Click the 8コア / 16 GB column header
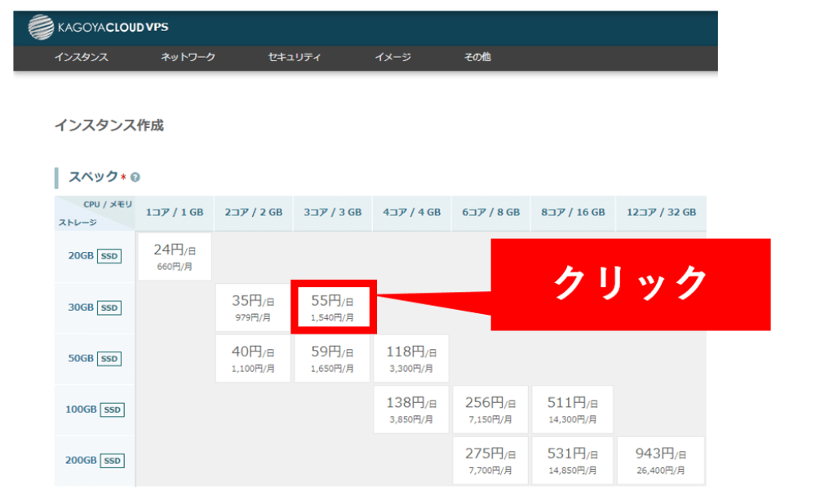 (x=573, y=213)
